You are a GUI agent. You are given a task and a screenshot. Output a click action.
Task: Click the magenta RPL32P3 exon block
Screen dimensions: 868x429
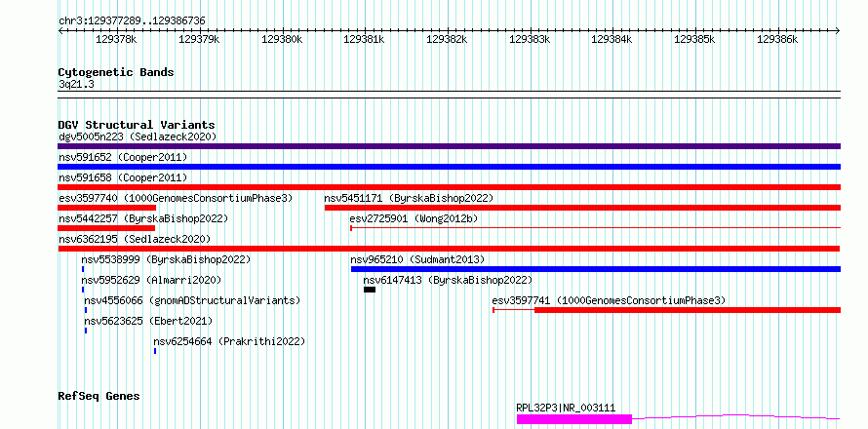coord(574,419)
